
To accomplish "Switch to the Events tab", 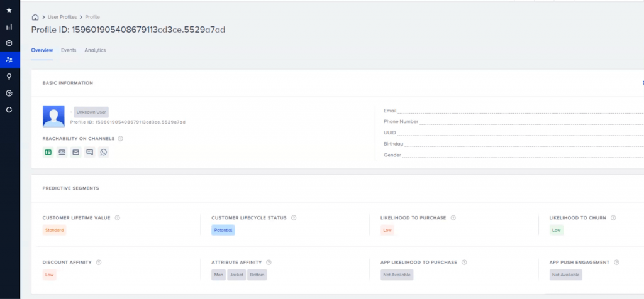I will click(x=69, y=50).
